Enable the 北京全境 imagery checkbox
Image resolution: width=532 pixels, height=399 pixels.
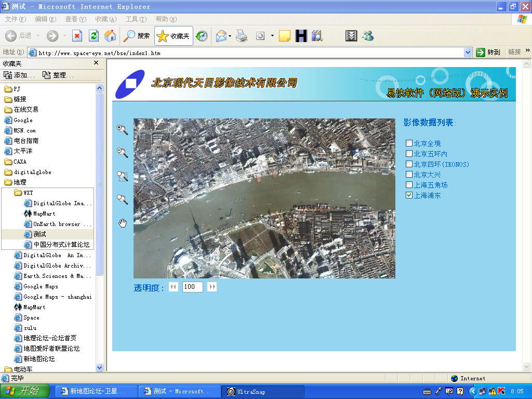409,143
